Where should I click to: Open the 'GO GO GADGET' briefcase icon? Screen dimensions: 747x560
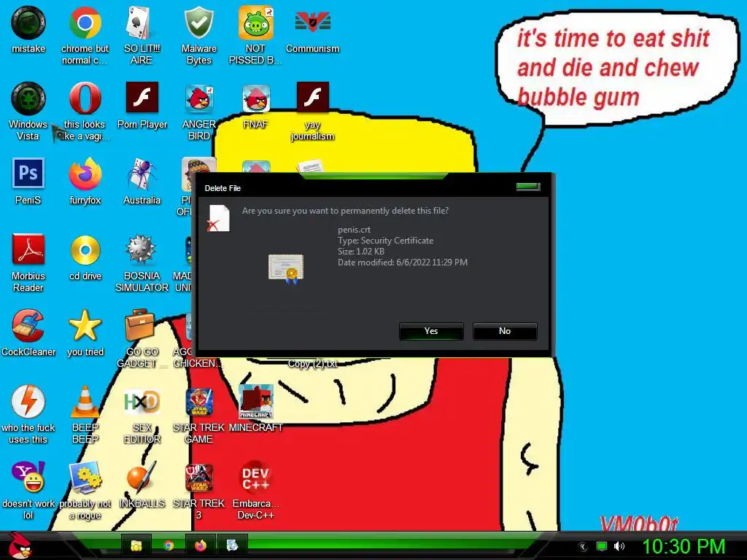[x=139, y=326]
